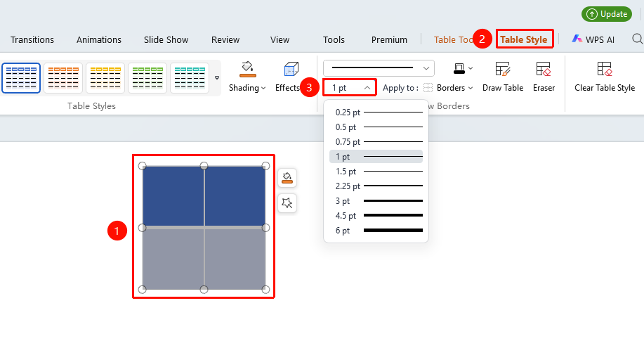Go to the Slide Show tab

(x=166, y=40)
